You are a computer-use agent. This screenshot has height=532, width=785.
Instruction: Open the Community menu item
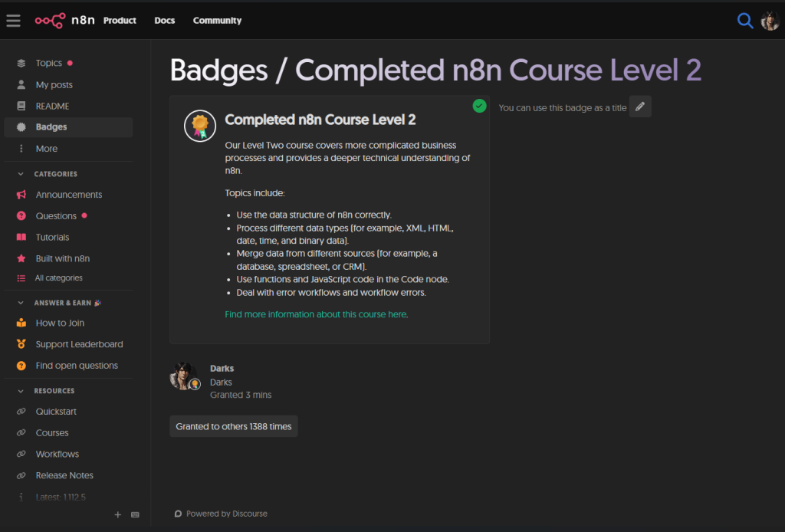point(217,21)
